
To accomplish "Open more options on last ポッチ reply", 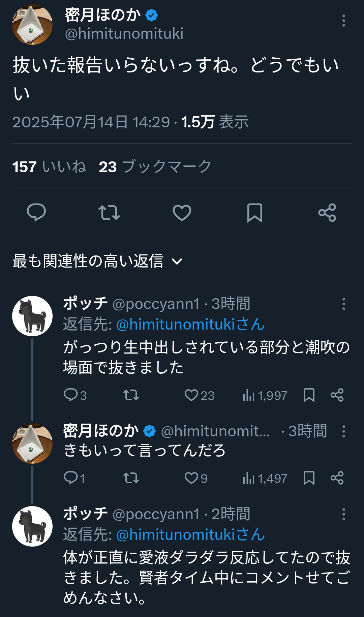I will pyautogui.click(x=343, y=514).
